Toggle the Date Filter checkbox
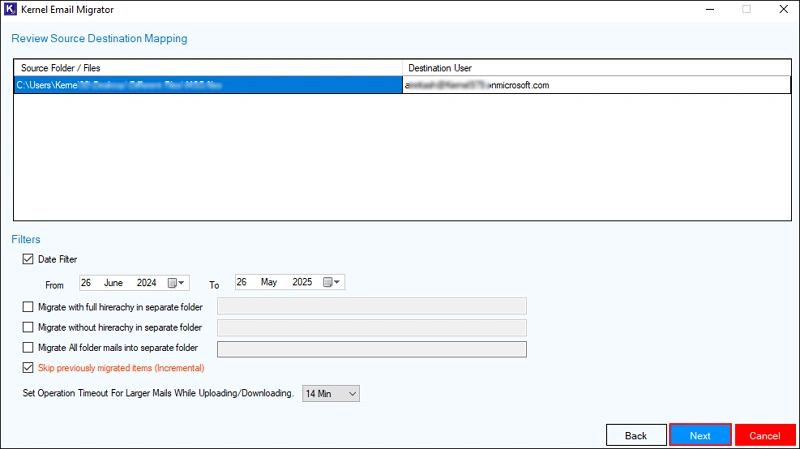This screenshot has height=449, width=800. [28, 259]
